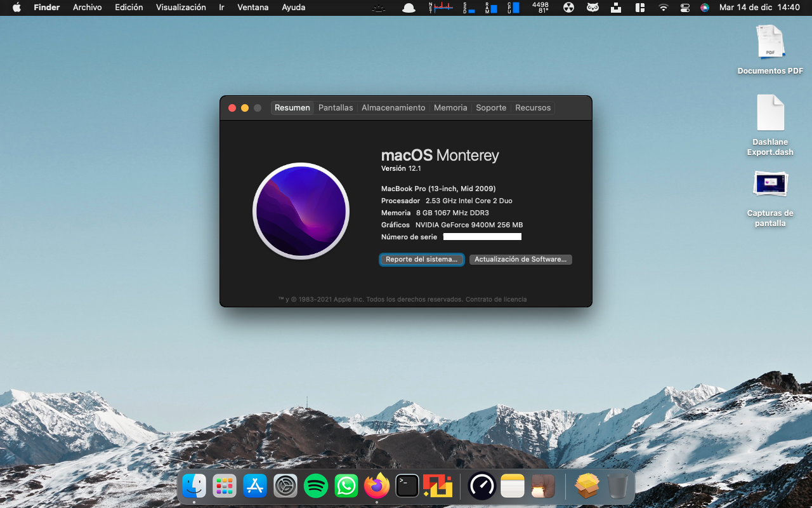Click the hard hat menu bar icon
The height and width of the screenshot is (508, 812).
pyautogui.click(x=409, y=8)
